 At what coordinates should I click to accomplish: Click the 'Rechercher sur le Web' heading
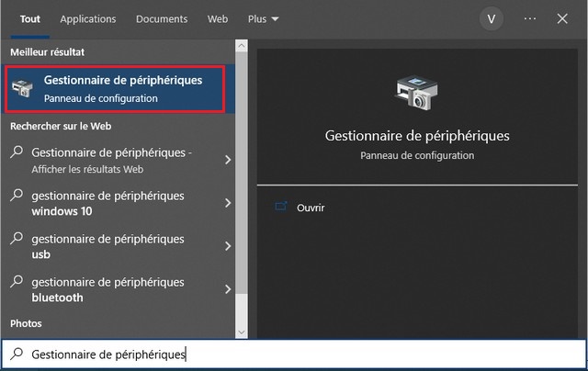click(61, 127)
